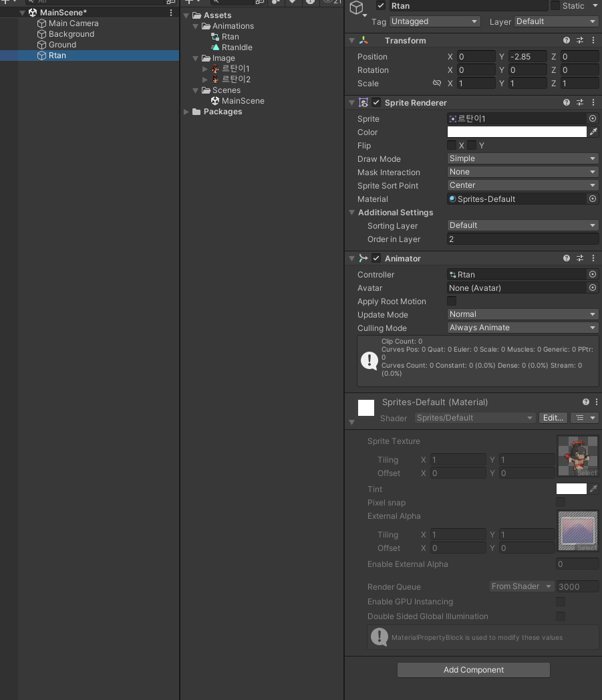Toggle Enable GPU Instancing checkbox

tap(561, 602)
